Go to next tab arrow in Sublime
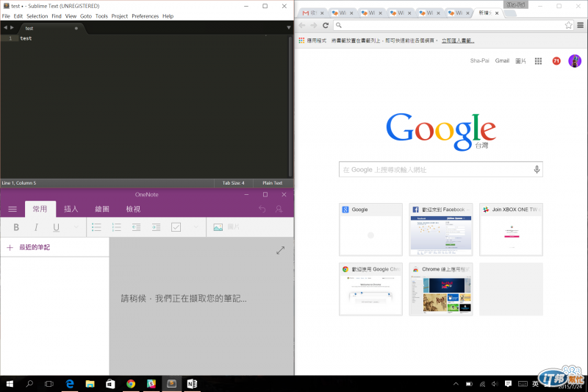588x392 pixels. (12, 27)
